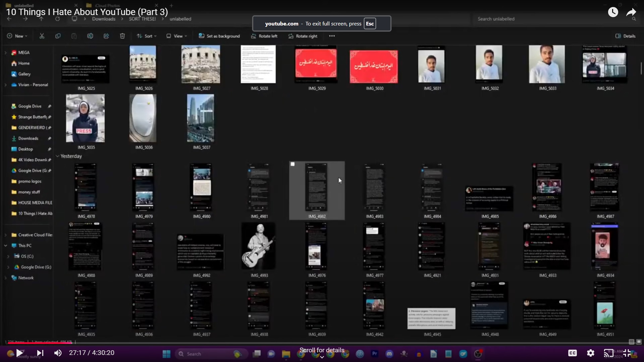Click the taskbar Search box
Screen dimensions: 644x362
[x=212, y=354]
